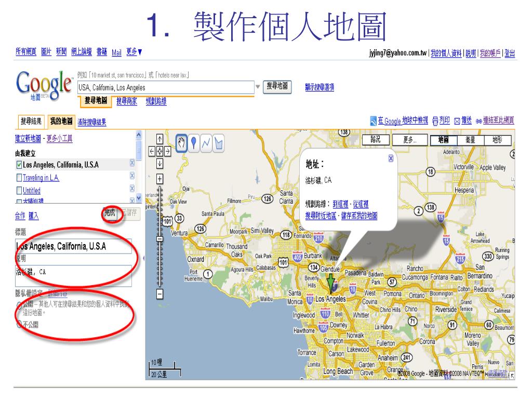Check the Traveling in L.A. map
Screen dimensions: 532x399
[19, 178]
